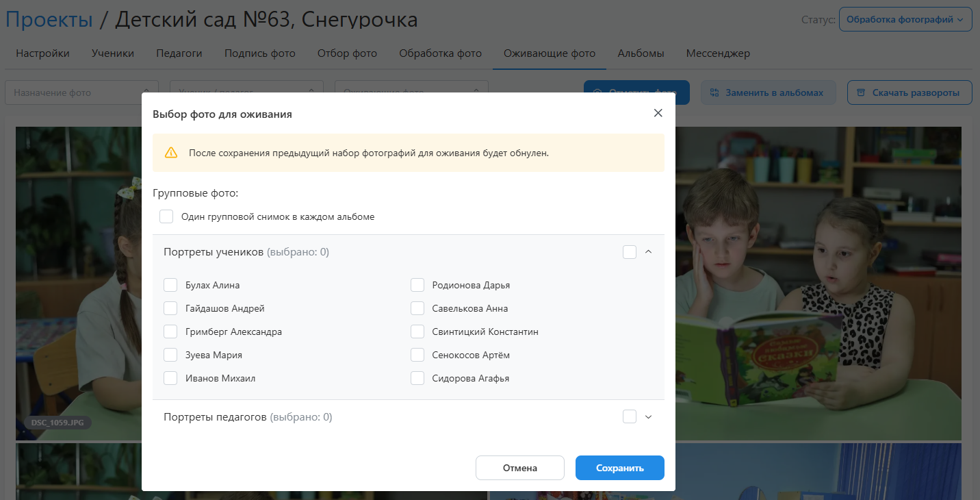980x500 pixels.
Task: Select all student portraits checkbox
Action: [630, 252]
